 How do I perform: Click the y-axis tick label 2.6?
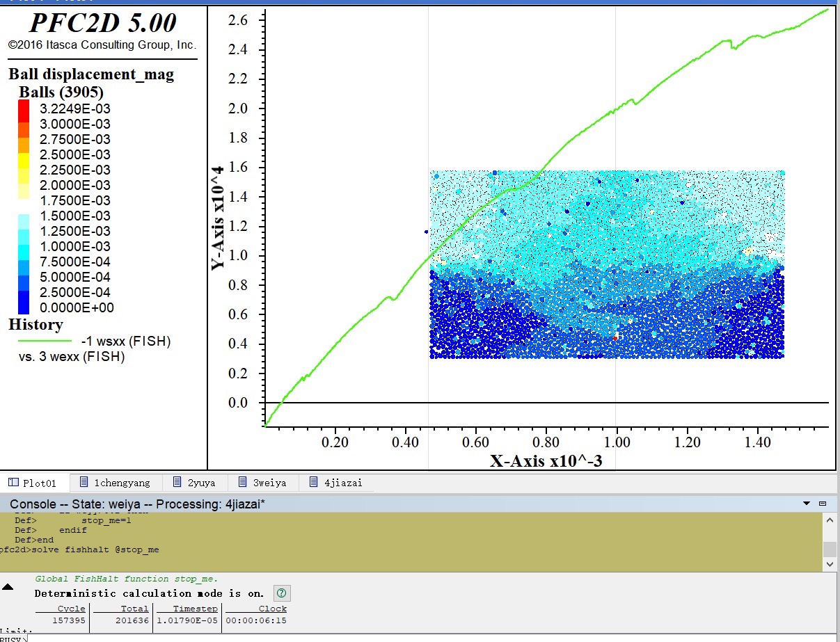coord(238,20)
